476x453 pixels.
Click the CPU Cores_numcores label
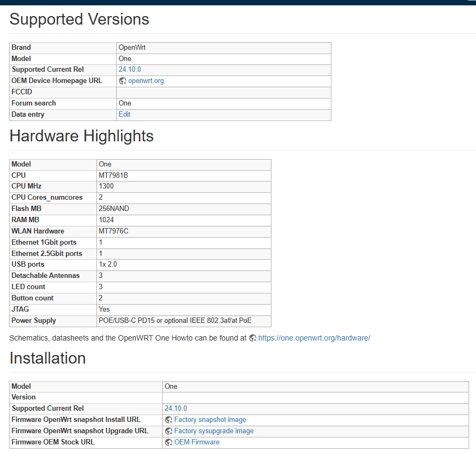point(47,198)
